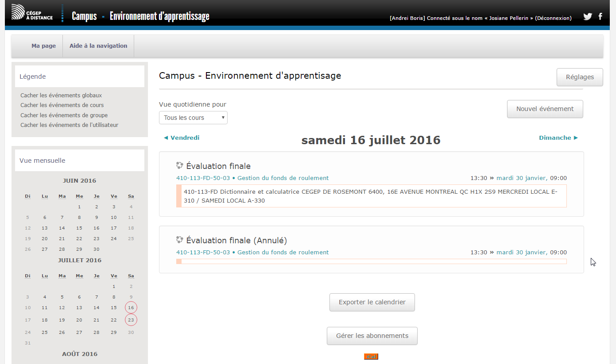Open 'Aide à la navigation' menu item
This screenshot has width=616, height=364.
click(98, 46)
